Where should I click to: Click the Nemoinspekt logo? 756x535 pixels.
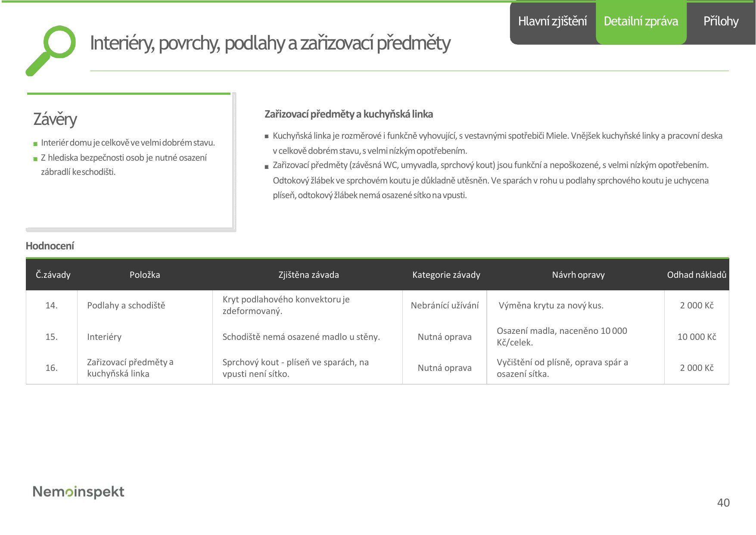pos(78,491)
